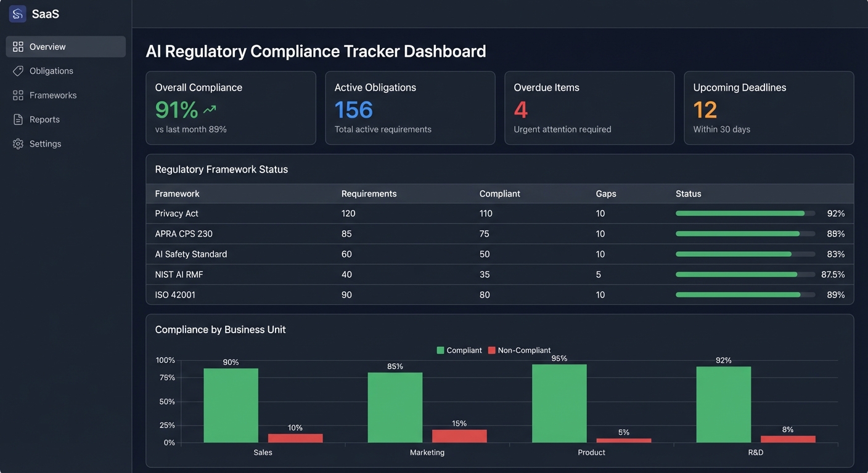Click the Upcoming Deadlines card
868x473 pixels.
768,108
